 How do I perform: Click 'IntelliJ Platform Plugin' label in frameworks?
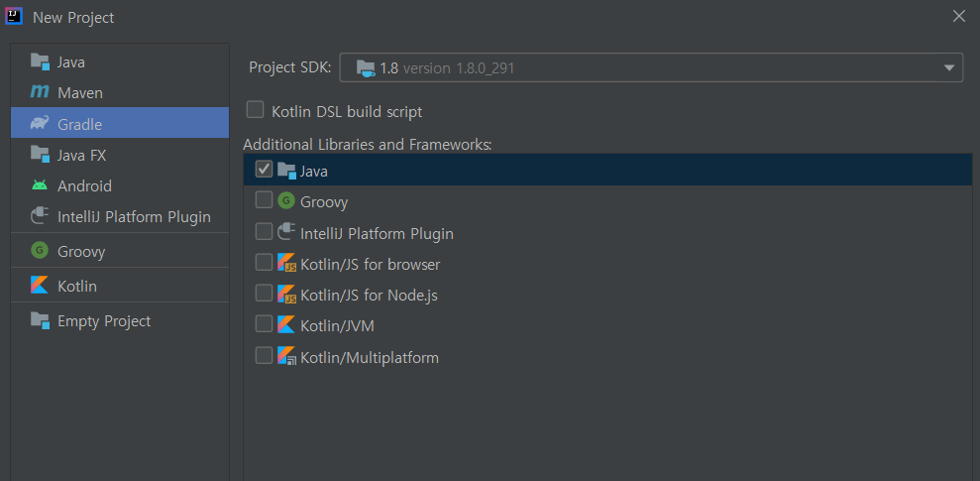[x=377, y=234]
